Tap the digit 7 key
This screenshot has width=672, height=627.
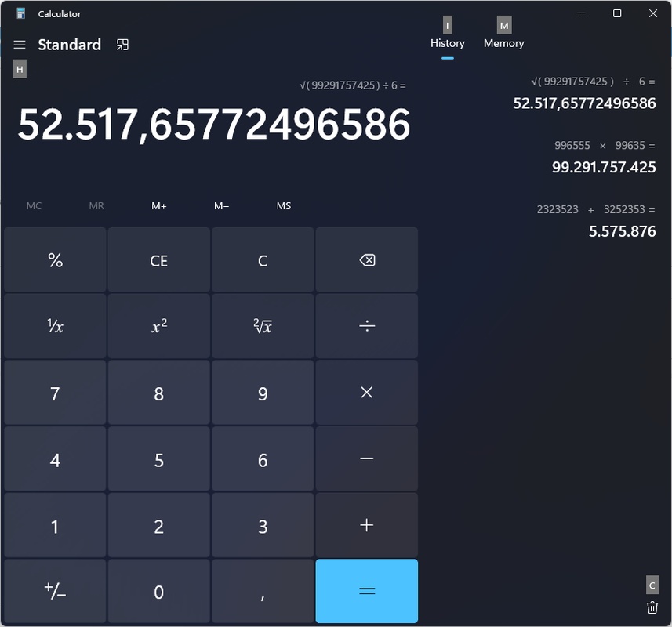[x=56, y=393]
